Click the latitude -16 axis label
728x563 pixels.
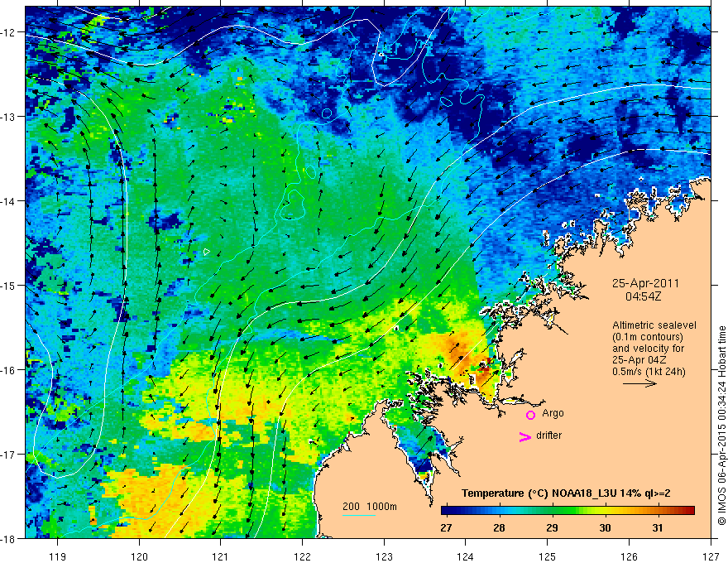click(x=9, y=370)
